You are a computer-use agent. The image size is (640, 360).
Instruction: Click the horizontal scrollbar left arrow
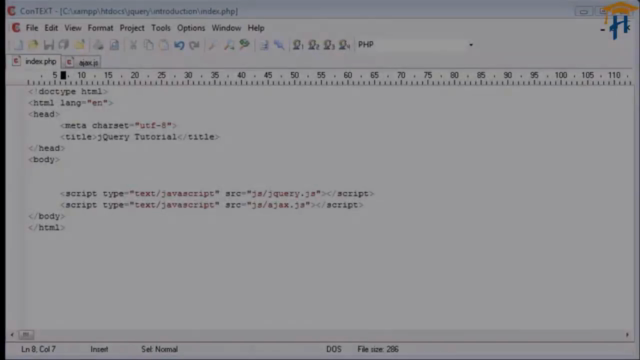tap(12, 335)
